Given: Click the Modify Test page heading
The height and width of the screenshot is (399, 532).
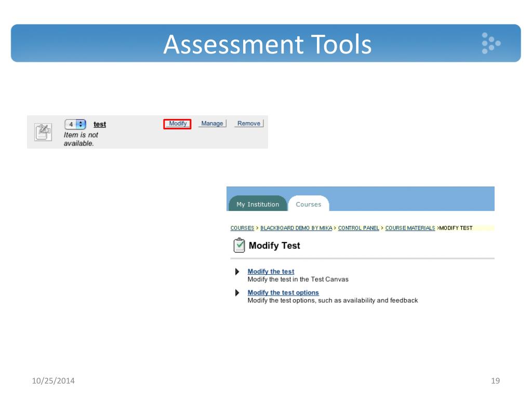Looking at the screenshot, I should [x=274, y=245].
